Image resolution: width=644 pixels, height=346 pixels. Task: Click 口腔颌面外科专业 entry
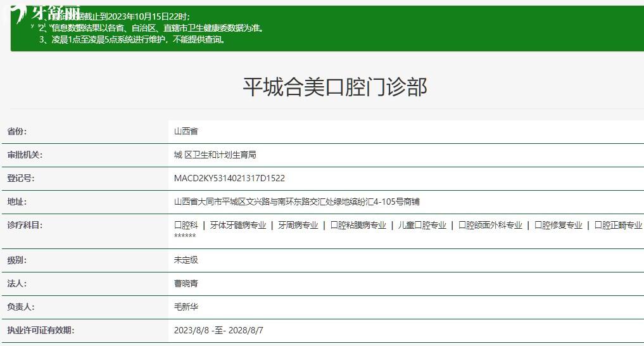coord(490,225)
